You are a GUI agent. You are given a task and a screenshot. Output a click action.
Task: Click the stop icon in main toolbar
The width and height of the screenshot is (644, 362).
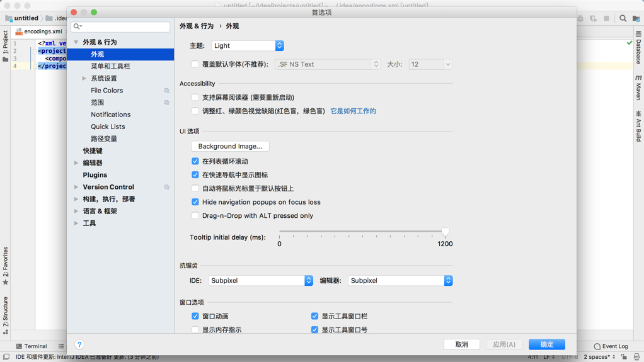click(x=606, y=18)
